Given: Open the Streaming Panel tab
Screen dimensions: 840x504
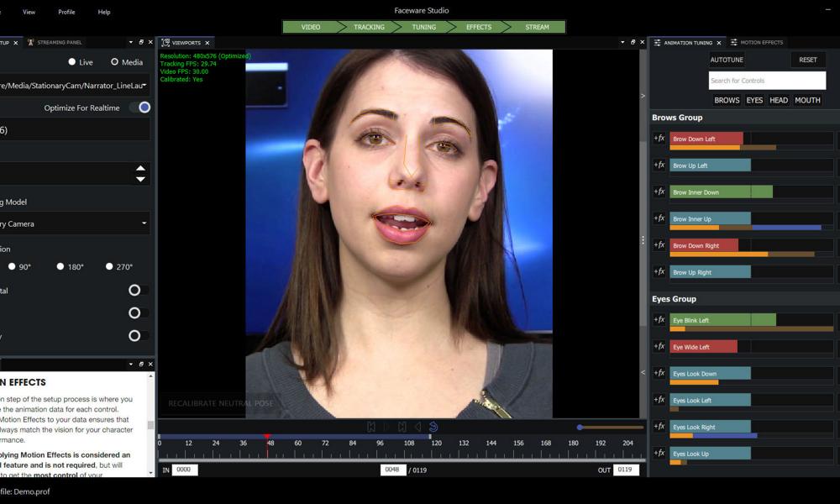Looking at the screenshot, I should 59,42.
